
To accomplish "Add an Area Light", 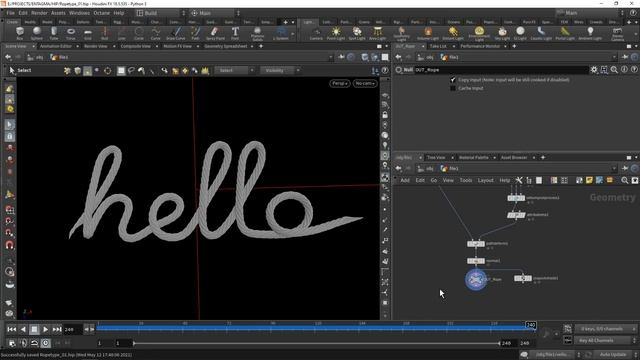I will [x=378, y=33].
